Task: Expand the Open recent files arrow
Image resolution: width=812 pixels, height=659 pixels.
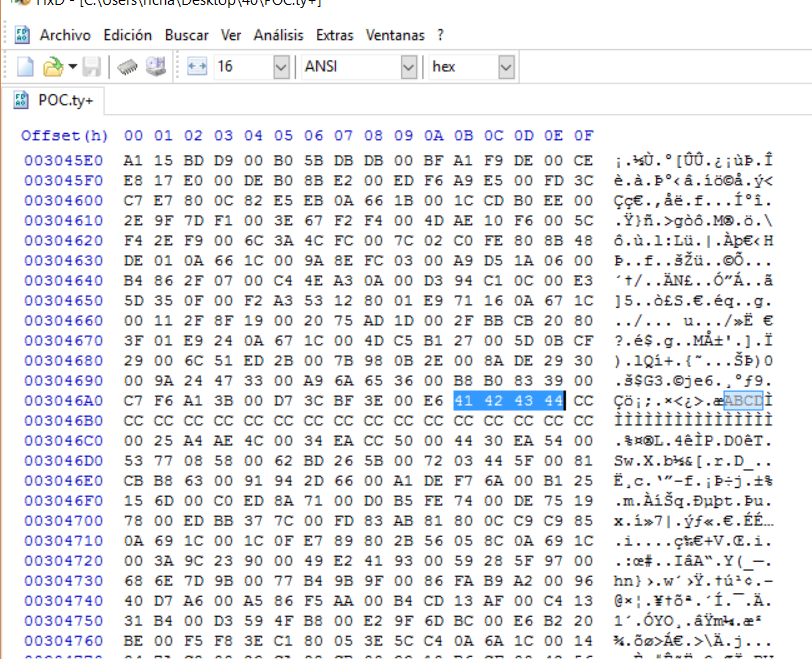Action: click(x=72, y=67)
